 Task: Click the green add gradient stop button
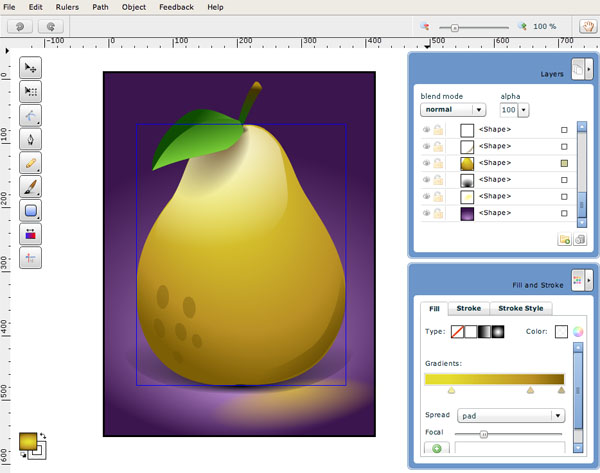(x=437, y=449)
